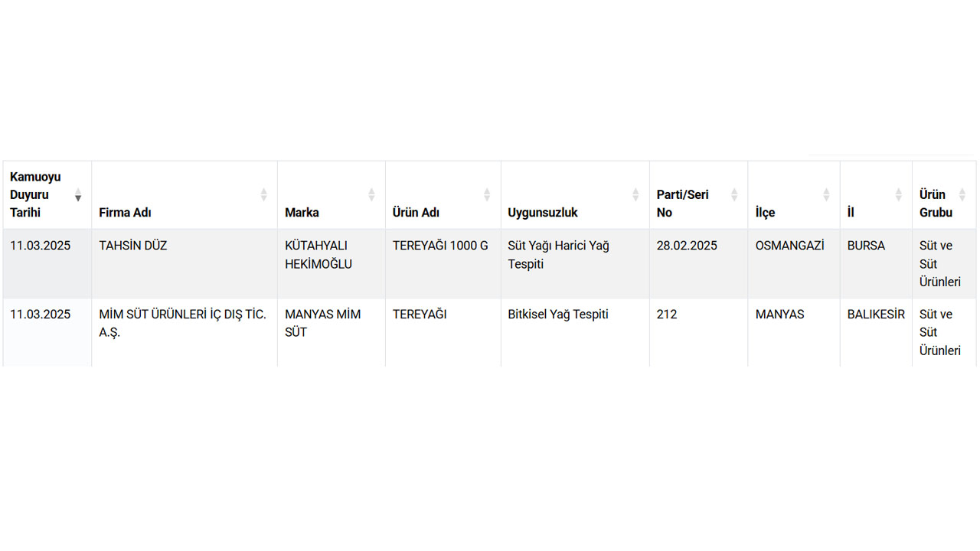Screen dimensions: 980x551
Task: Select MANYAS MİM SÜT brand cell
Action: [332, 332]
